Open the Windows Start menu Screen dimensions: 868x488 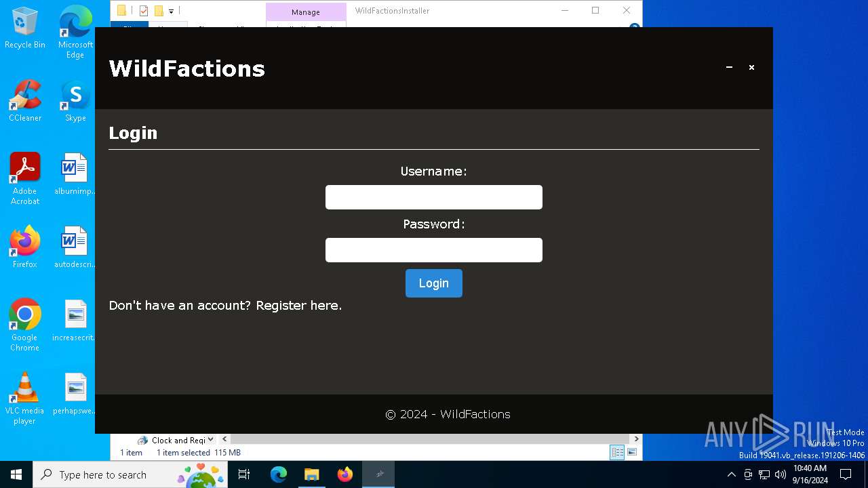(x=16, y=474)
